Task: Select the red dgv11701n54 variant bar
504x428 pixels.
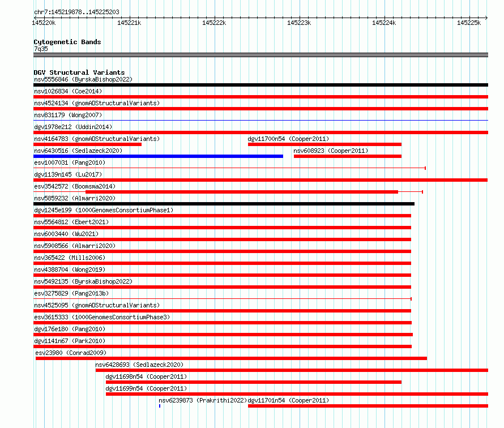Action: click(x=368, y=406)
